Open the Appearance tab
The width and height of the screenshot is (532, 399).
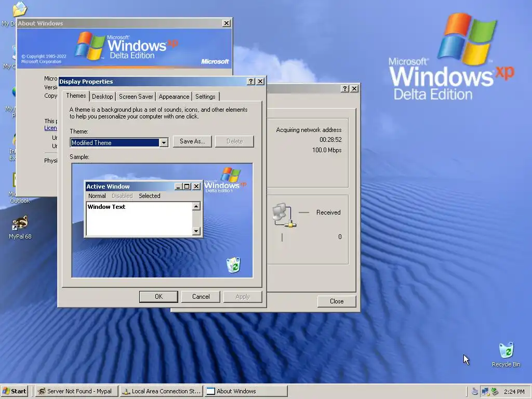[174, 97]
